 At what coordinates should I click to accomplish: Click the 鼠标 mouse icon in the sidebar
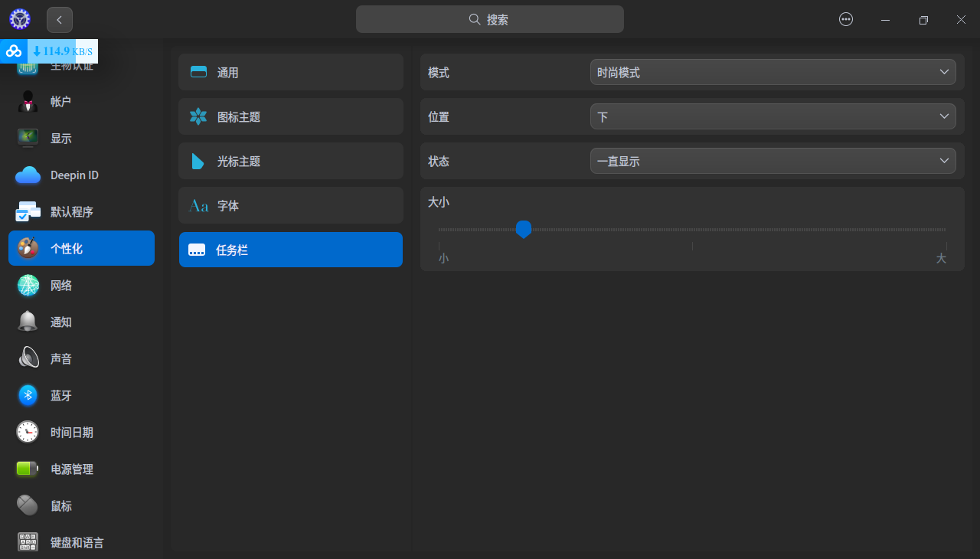(28, 505)
